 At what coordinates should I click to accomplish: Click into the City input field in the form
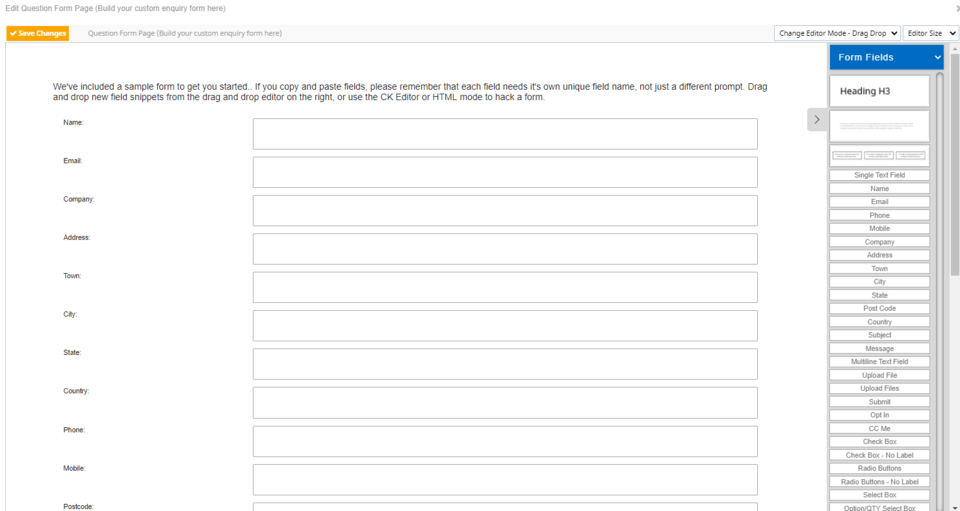pos(505,326)
